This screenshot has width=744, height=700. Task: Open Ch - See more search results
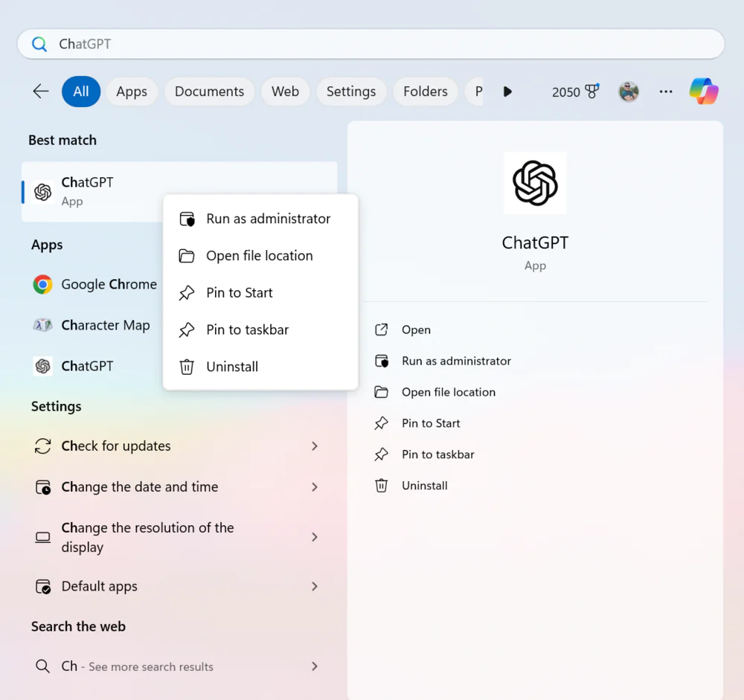(179, 667)
